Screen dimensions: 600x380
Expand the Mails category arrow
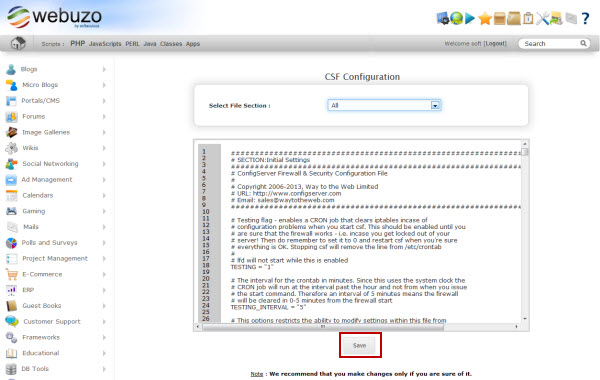pos(104,227)
